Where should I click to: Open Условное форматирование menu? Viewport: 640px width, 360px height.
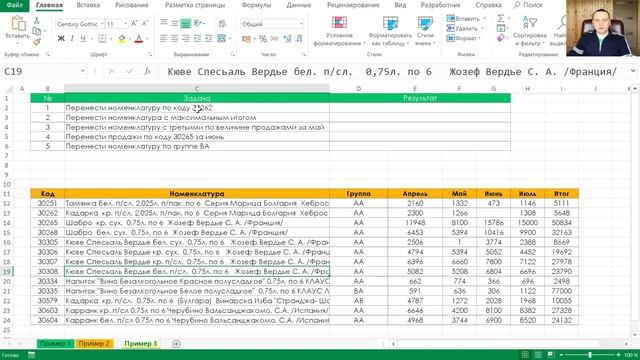pyautogui.click(x=339, y=32)
